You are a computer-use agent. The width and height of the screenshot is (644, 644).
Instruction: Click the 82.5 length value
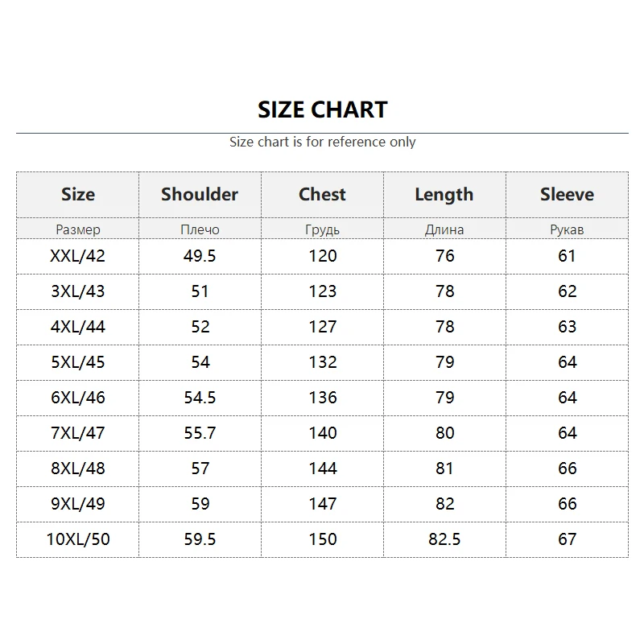(x=444, y=539)
